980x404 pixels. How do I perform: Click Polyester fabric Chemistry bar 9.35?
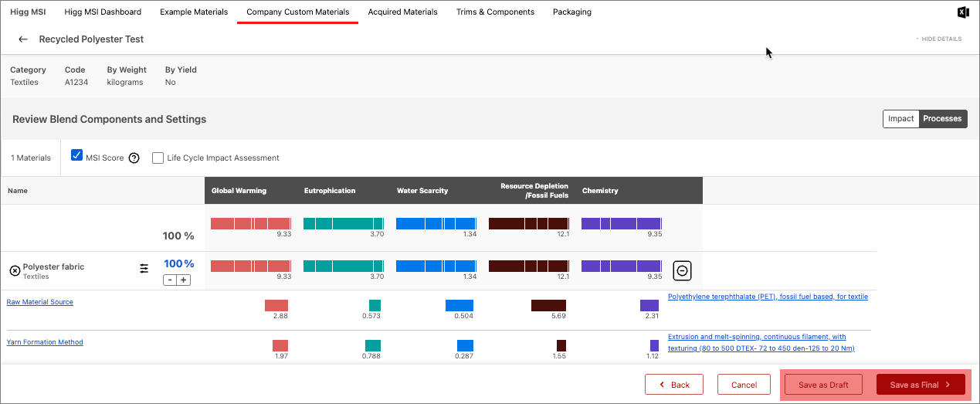click(x=622, y=266)
